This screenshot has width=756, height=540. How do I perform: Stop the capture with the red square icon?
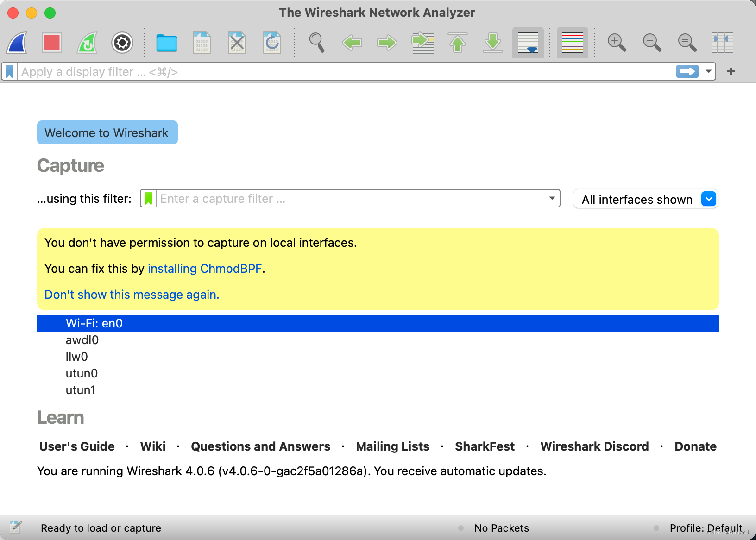click(52, 43)
